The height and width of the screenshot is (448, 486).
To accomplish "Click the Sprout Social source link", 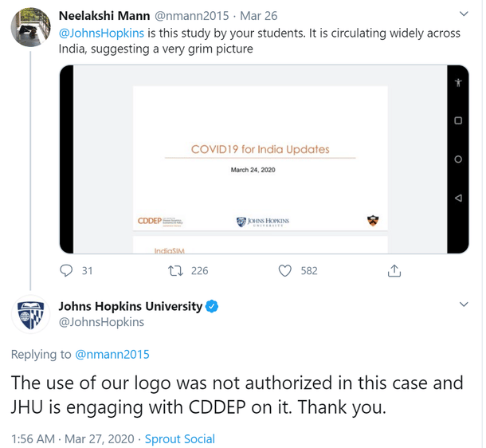I will pyautogui.click(x=179, y=438).
